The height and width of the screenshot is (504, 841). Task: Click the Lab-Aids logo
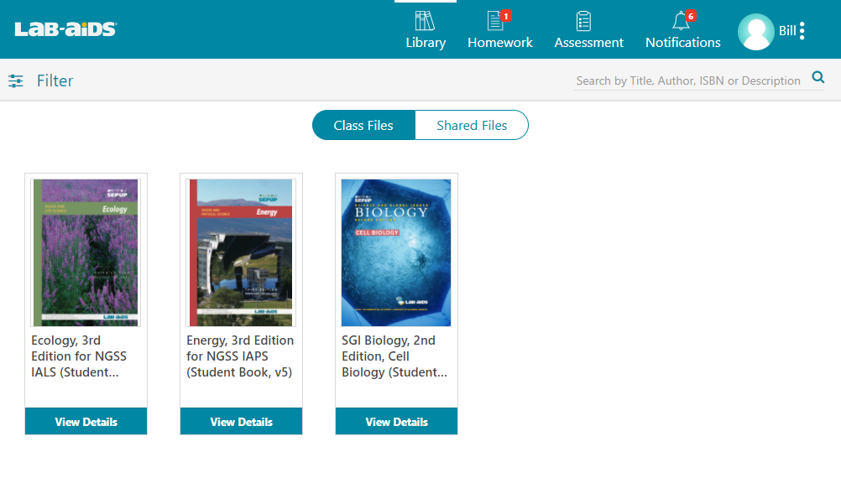point(65,28)
